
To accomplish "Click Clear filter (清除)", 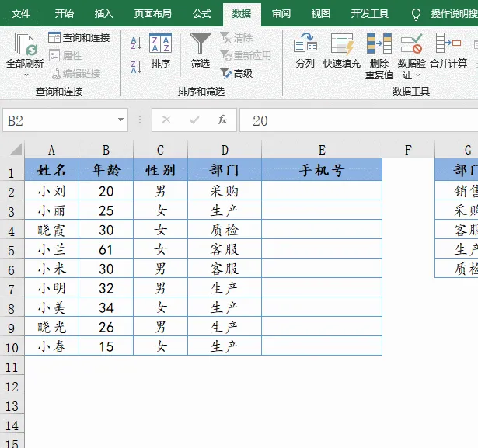I will click(x=236, y=38).
